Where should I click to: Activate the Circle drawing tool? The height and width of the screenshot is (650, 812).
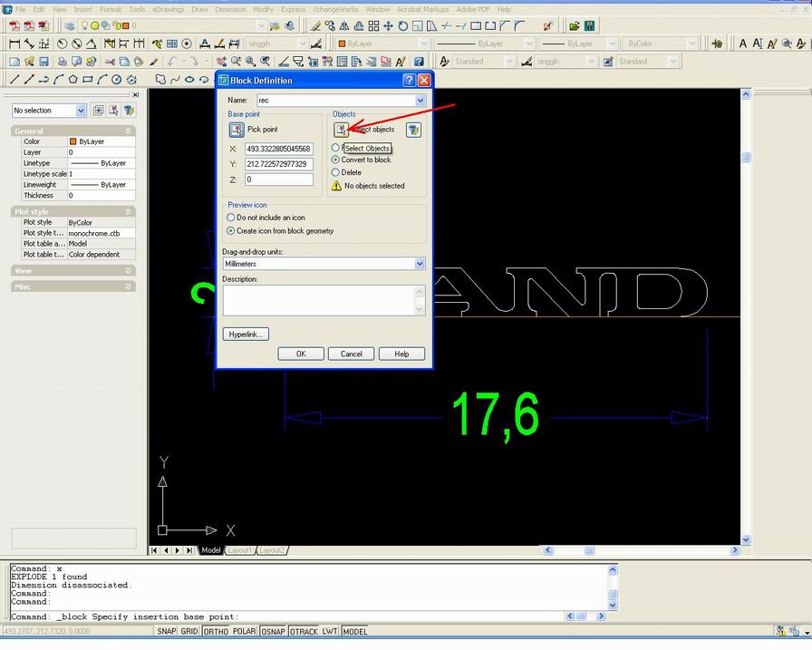tap(117, 79)
